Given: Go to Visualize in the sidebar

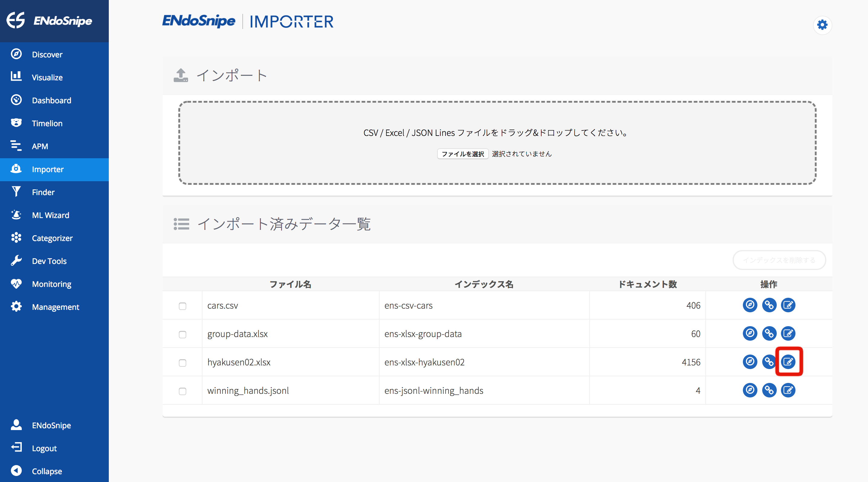Looking at the screenshot, I should tap(54, 77).
